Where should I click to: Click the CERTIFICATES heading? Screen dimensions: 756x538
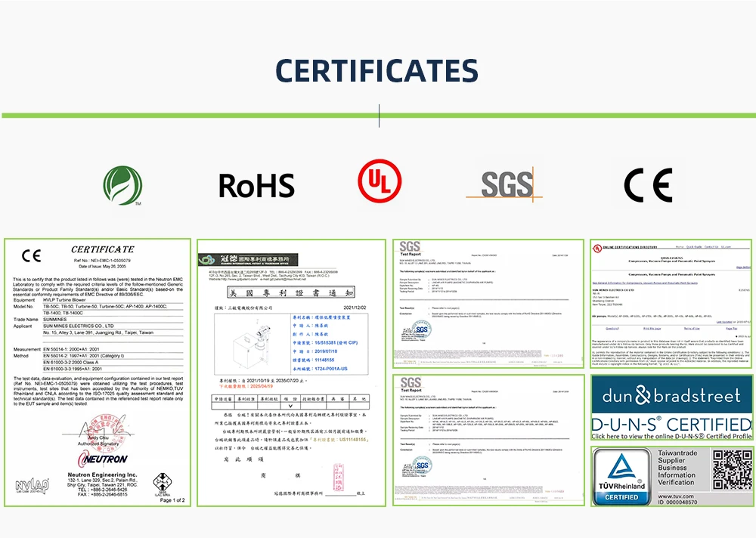(376, 71)
